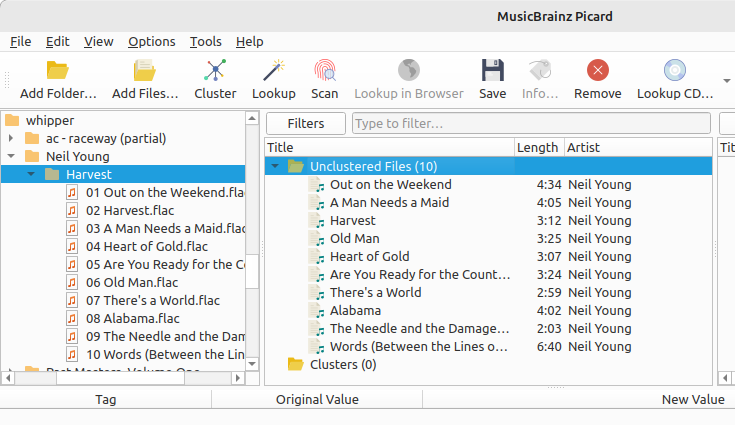Select The Needle and the Damage track

(x=419, y=328)
